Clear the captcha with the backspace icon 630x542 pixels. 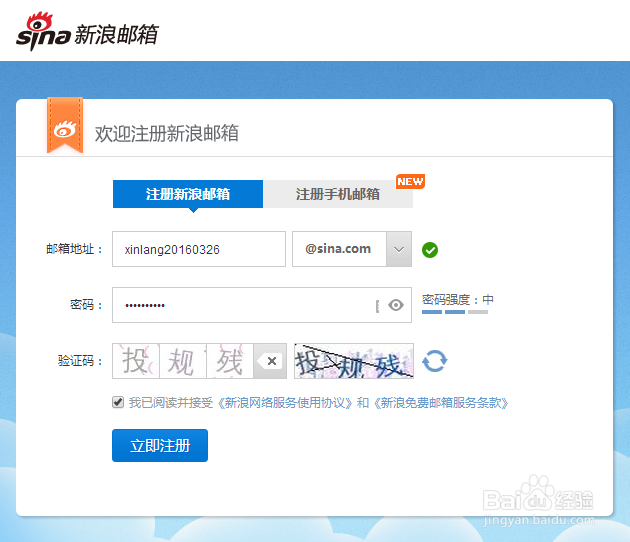(270, 361)
